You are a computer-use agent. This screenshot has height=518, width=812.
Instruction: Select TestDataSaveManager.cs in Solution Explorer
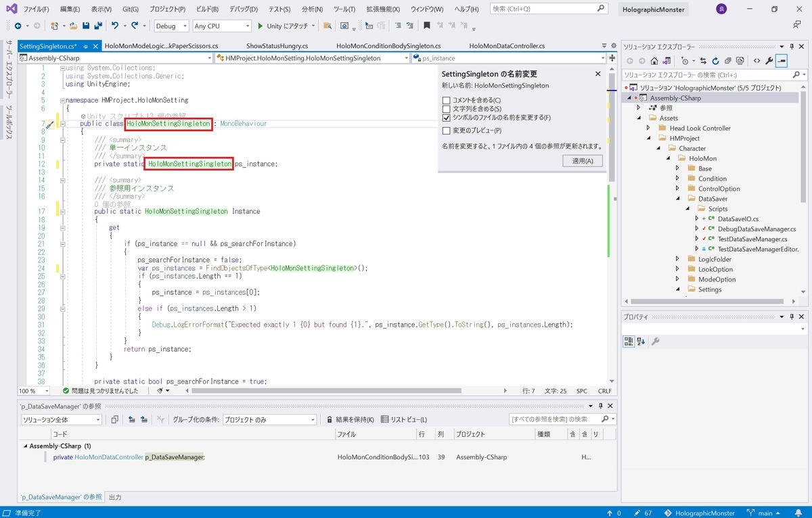pyautogui.click(x=752, y=239)
